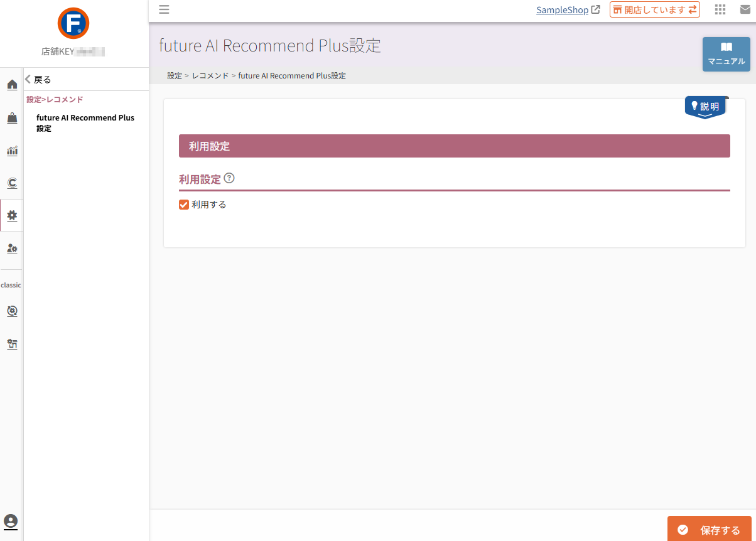Click the circular C icon in sidebar
The image size is (756, 541).
pyautogui.click(x=11, y=183)
